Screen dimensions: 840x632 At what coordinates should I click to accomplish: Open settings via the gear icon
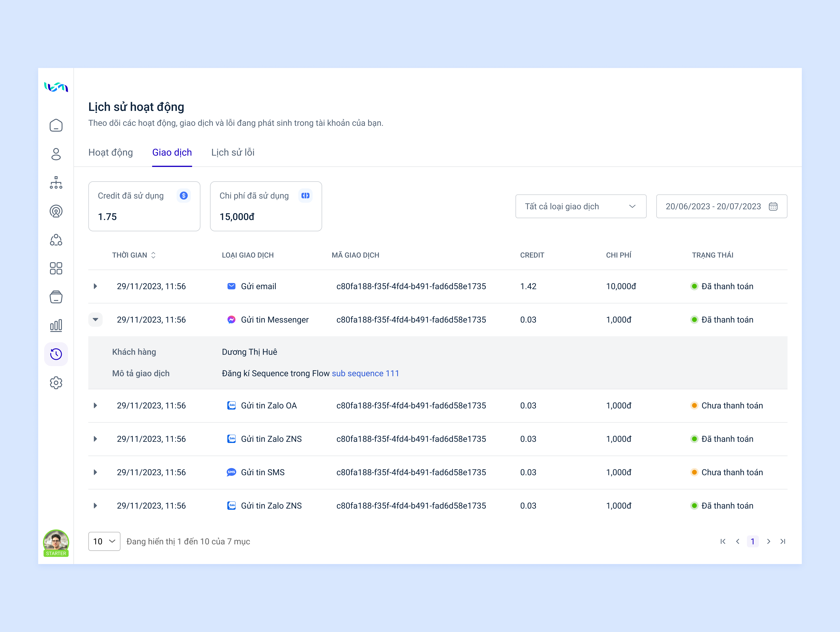click(x=56, y=383)
